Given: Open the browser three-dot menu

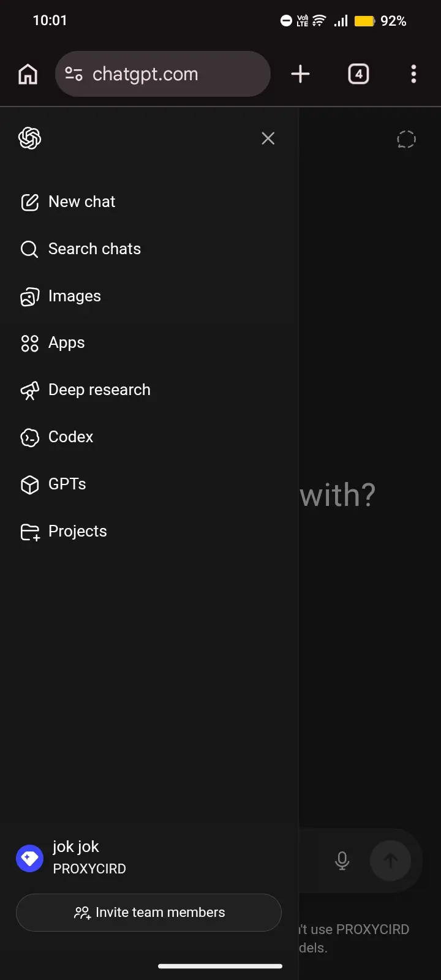Looking at the screenshot, I should point(413,74).
